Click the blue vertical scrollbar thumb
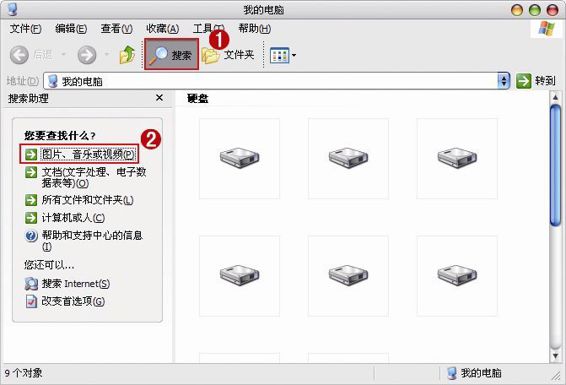The image size is (566, 385). coord(555,165)
